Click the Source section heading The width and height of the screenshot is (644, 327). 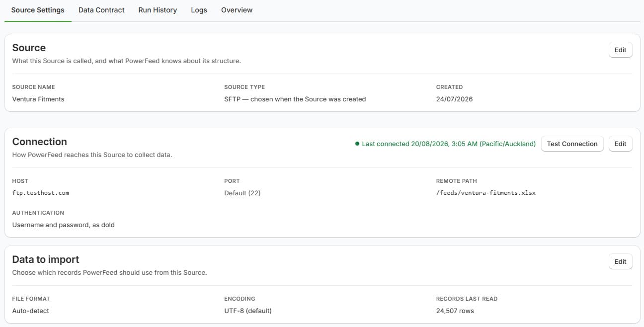[29, 48]
